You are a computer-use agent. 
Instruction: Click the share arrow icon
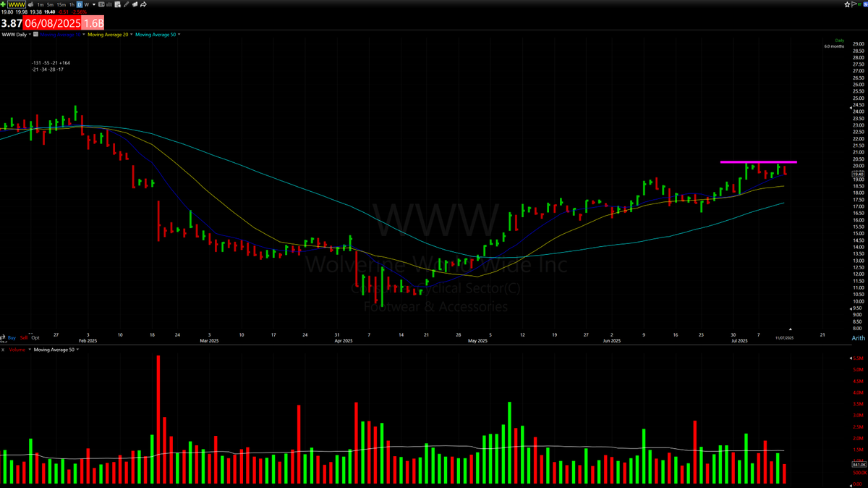(x=143, y=4)
